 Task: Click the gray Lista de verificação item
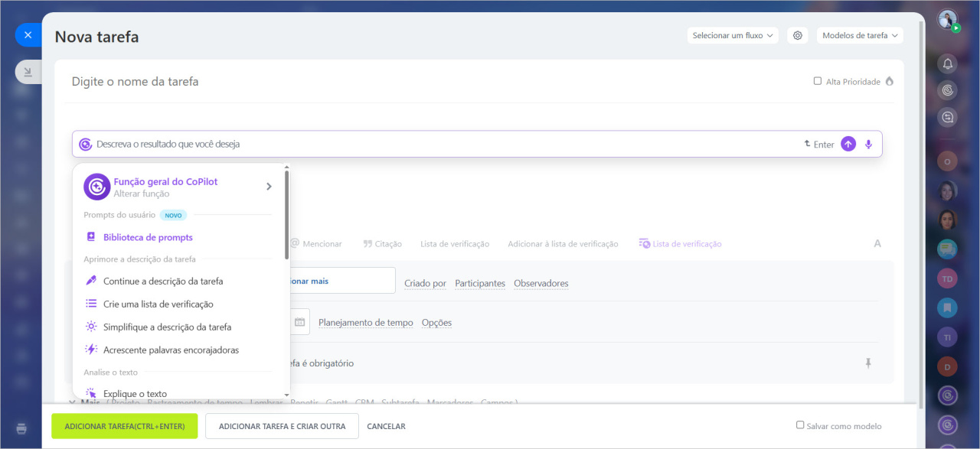pyautogui.click(x=455, y=243)
